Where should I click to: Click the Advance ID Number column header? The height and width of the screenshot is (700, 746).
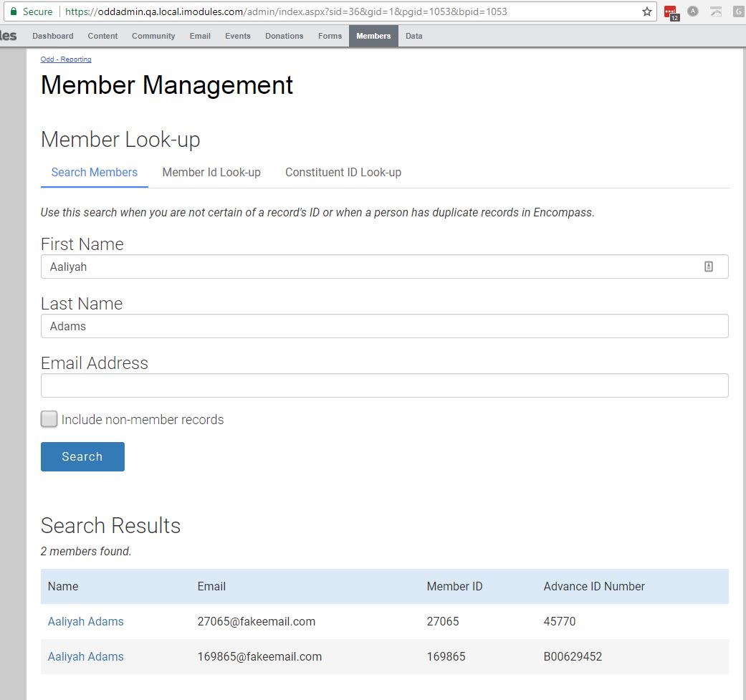tap(594, 586)
